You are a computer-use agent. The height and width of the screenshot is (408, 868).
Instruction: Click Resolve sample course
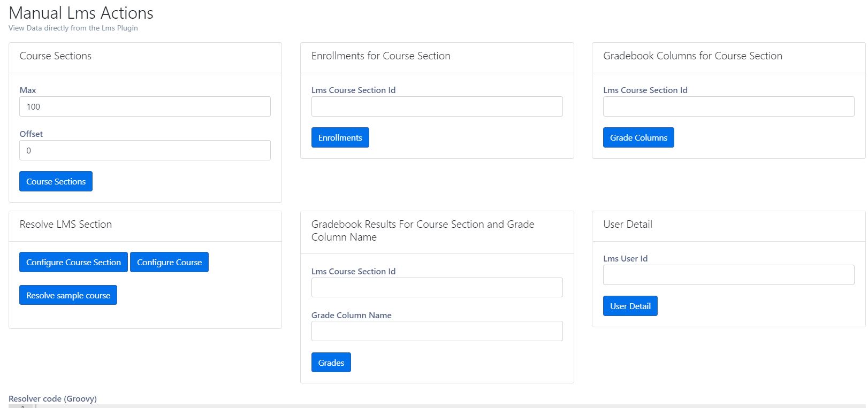pyautogui.click(x=68, y=295)
